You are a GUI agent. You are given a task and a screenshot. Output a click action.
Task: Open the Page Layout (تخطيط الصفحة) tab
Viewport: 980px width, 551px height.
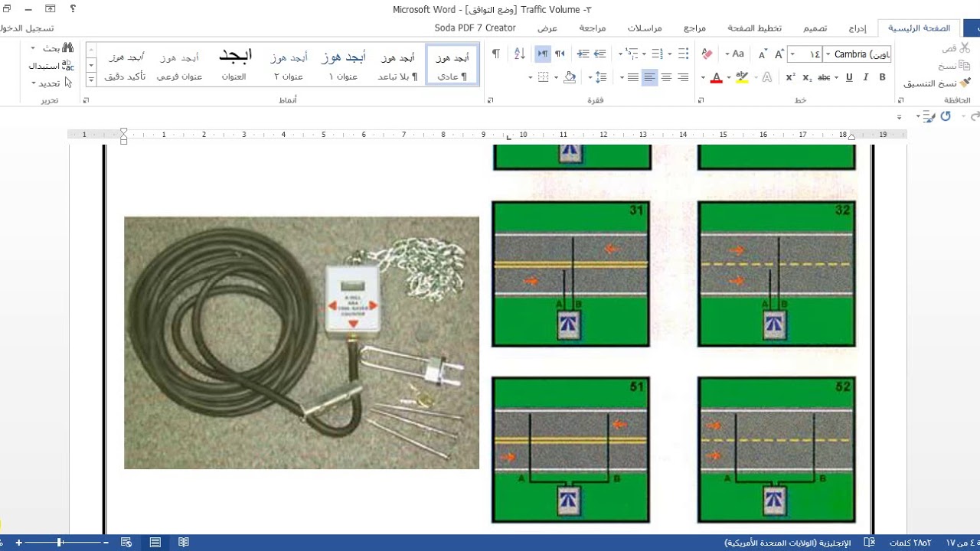754,28
